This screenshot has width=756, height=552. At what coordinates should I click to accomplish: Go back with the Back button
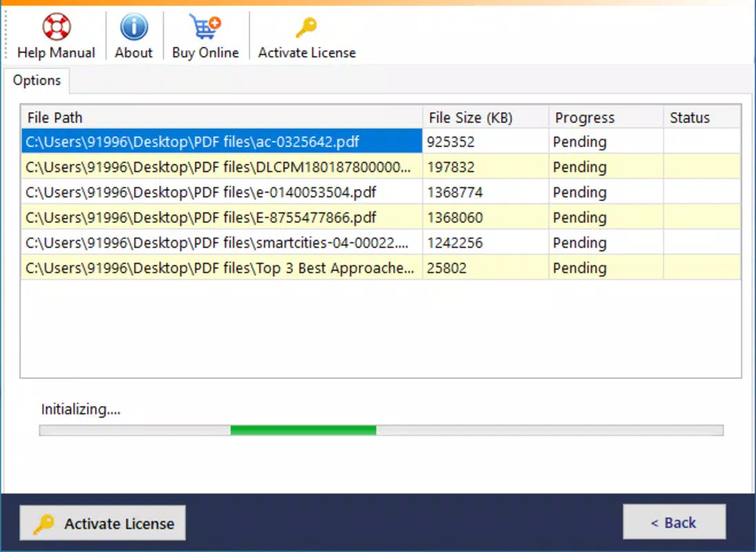tap(674, 522)
